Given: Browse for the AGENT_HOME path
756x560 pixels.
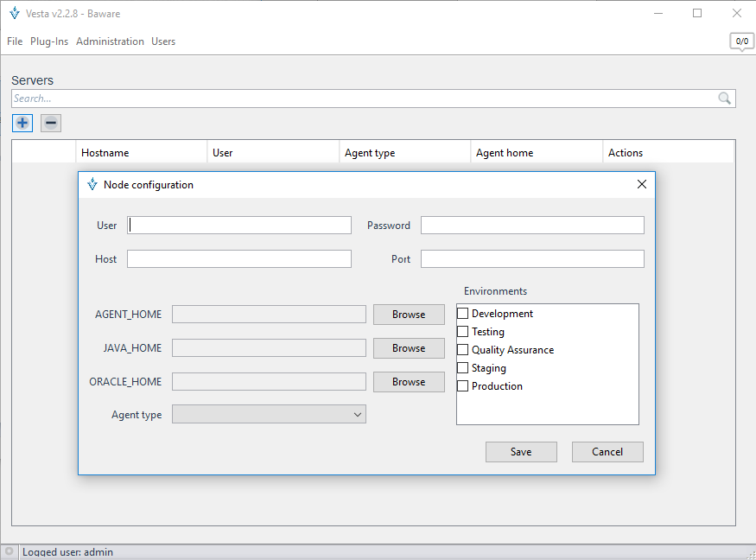Looking at the screenshot, I should 409,315.
